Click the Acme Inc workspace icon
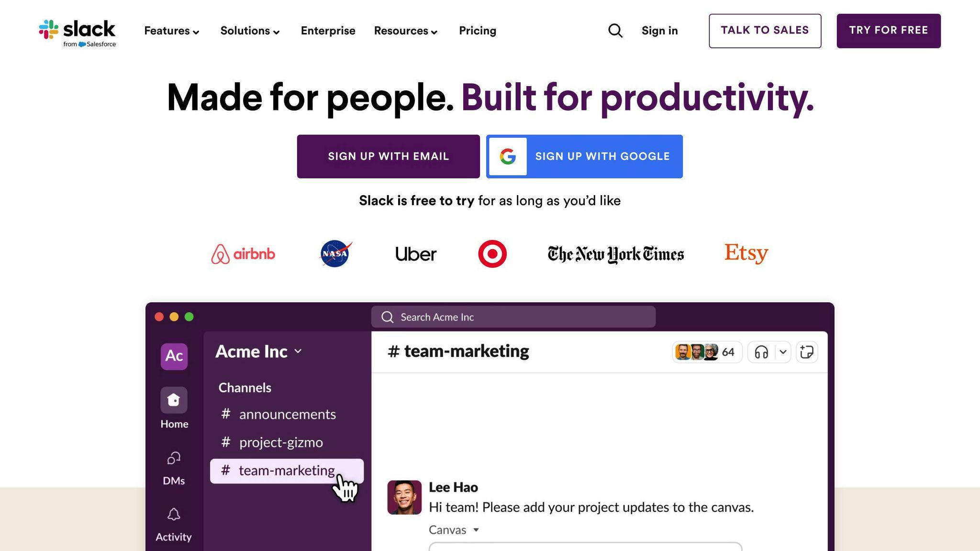 [x=174, y=356]
